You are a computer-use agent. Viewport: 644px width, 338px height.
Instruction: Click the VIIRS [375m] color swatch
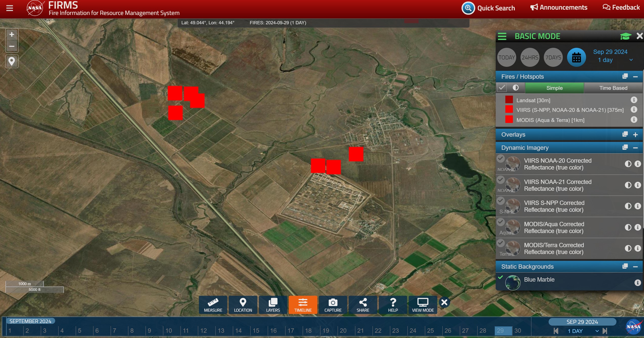pyautogui.click(x=509, y=109)
